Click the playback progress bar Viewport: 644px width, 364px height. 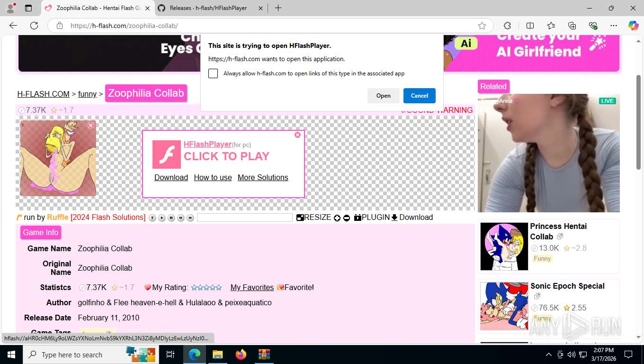tap(245, 218)
